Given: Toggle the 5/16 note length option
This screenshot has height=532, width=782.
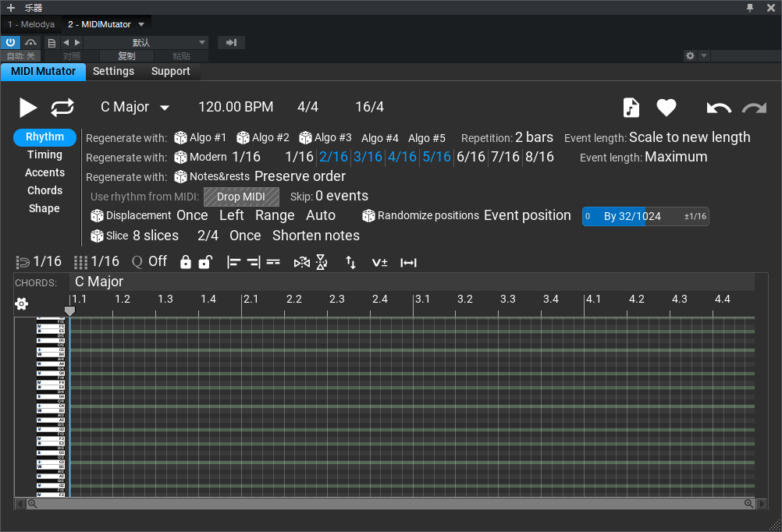Looking at the screenshot, I should point(436,157).
